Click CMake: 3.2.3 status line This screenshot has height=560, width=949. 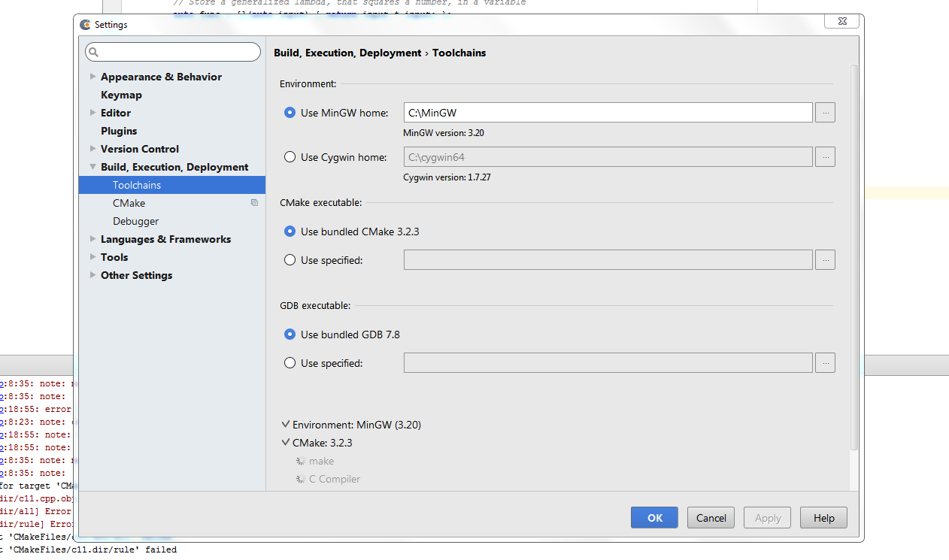[317, 443]
